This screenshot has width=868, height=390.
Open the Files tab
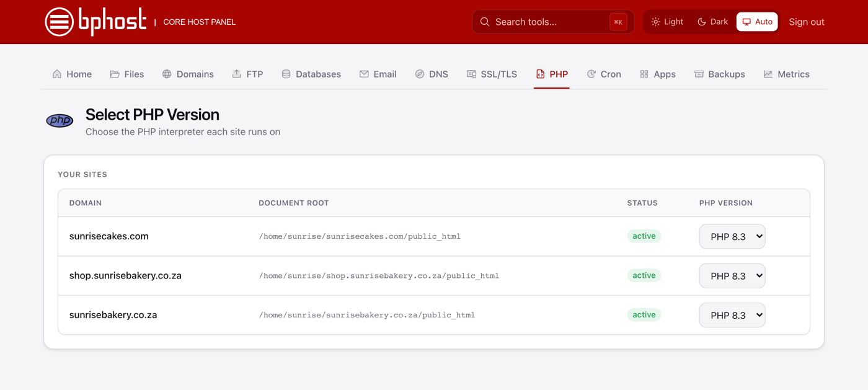(x=127, y=74)
